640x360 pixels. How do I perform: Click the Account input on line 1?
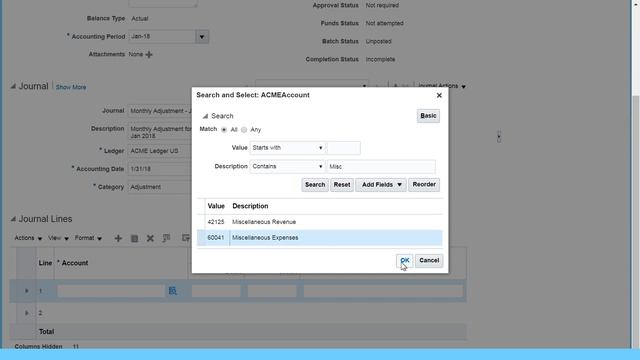[x=110, y=291]
